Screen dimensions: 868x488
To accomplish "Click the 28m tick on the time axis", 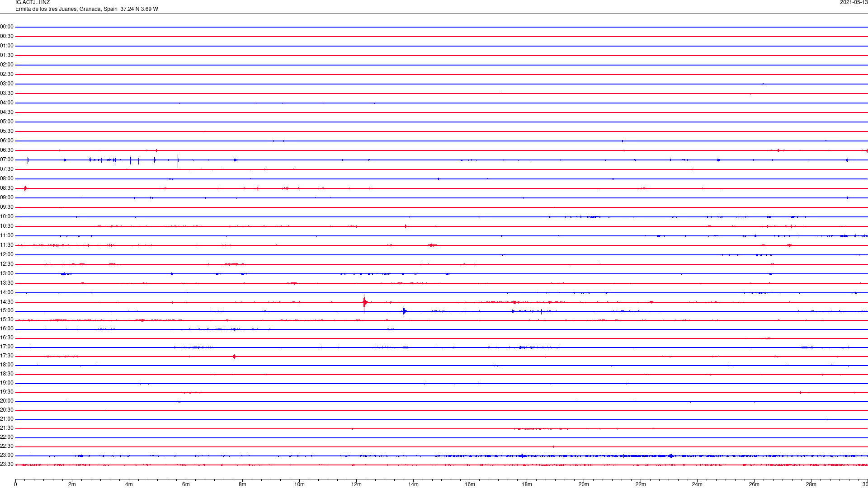I will [x=811, y=484].
